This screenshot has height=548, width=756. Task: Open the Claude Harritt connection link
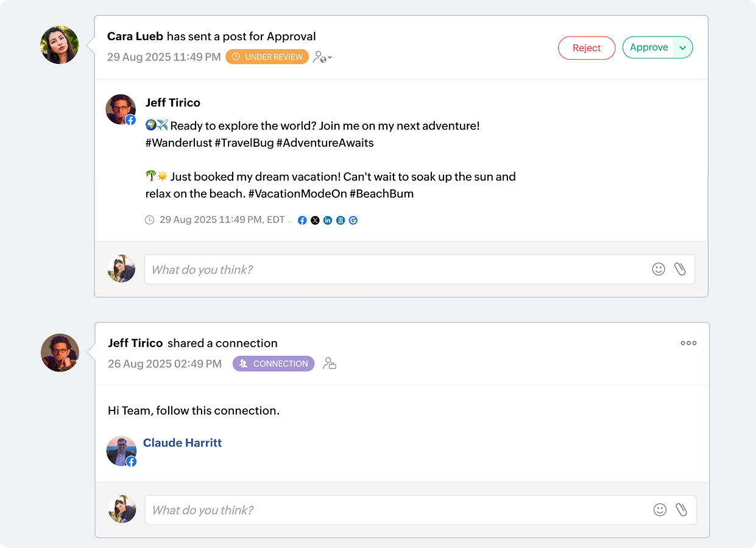[182, 443]
